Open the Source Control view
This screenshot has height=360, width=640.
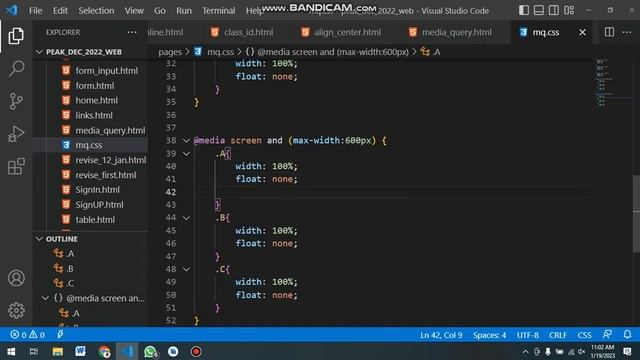click(x=16, y=101)
